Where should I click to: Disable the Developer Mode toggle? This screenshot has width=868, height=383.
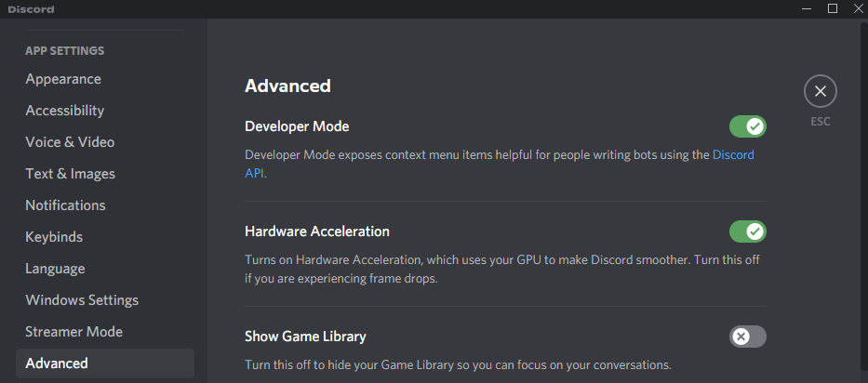click(x=747, y=126)
